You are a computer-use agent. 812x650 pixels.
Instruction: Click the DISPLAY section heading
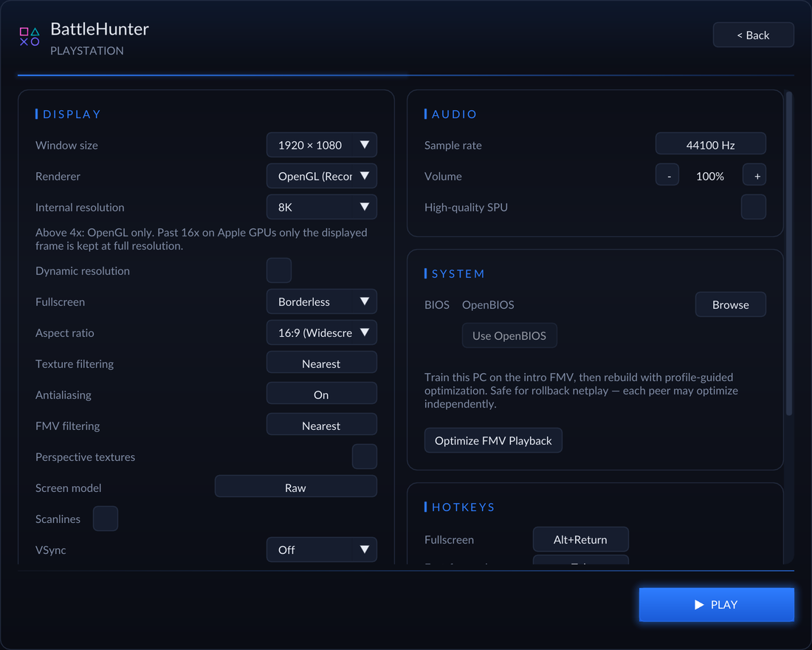point(72,114)
